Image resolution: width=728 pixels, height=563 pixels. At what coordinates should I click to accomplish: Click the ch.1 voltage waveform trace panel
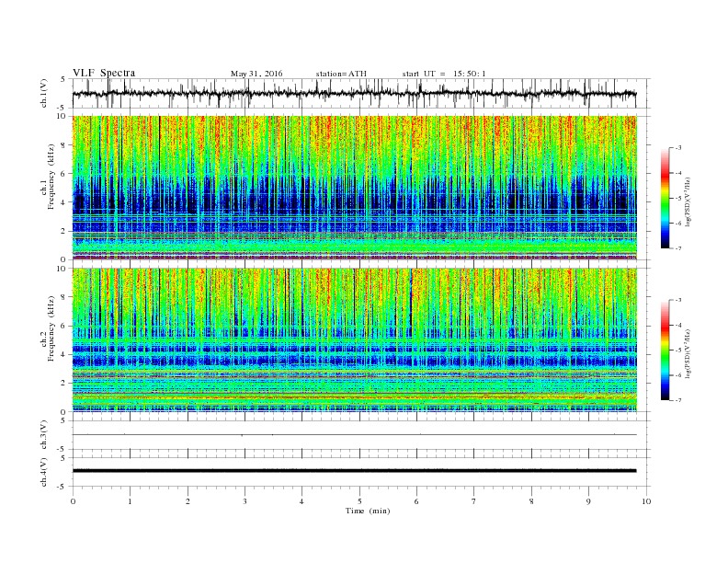click(x=361, y=93)
